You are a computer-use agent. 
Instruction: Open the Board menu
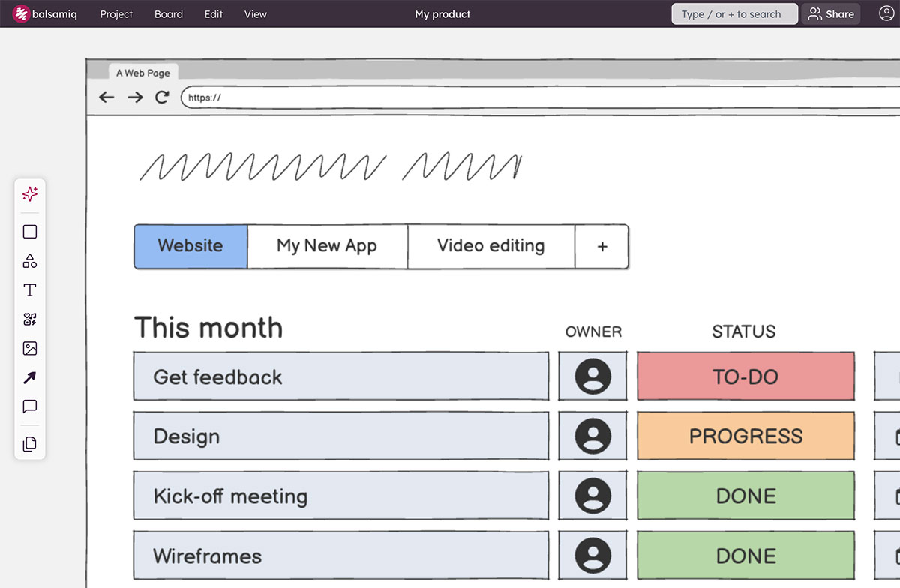click(168, 13)
